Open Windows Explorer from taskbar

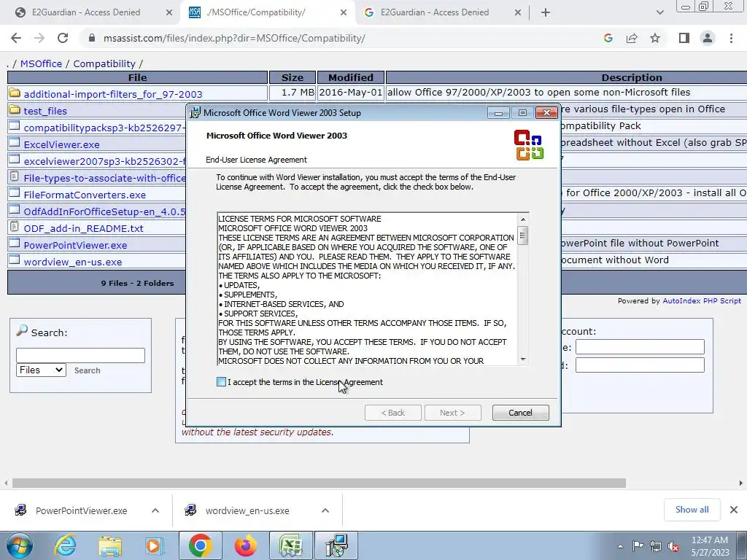pyautogui.click(x=110, y=545)
